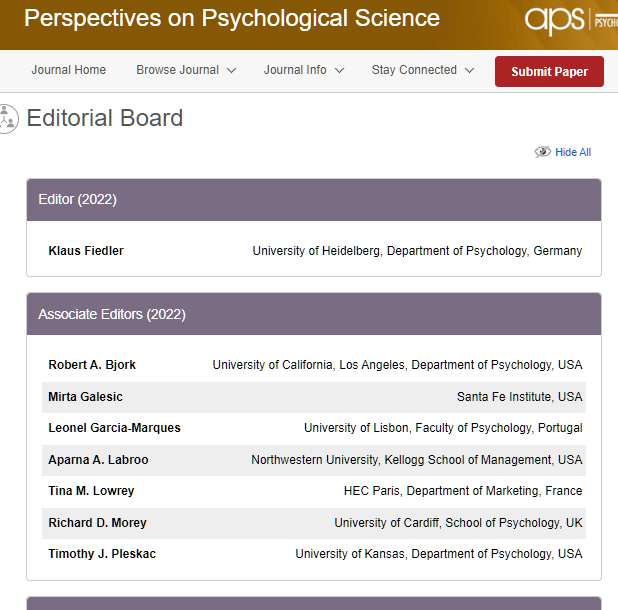Select the name Richard D. Morey
This screenshot has width=618, height=610.
click(x=97, y=523)
